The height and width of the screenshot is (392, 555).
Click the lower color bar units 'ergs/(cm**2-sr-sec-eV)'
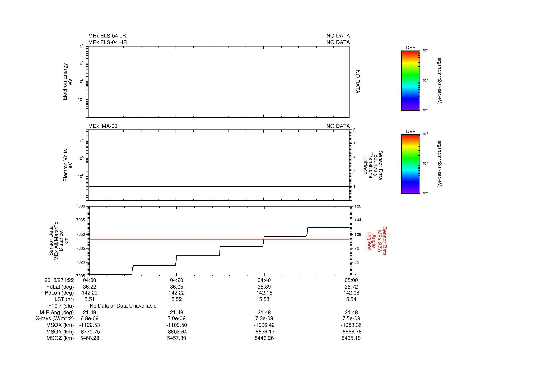tap(440, 164)
